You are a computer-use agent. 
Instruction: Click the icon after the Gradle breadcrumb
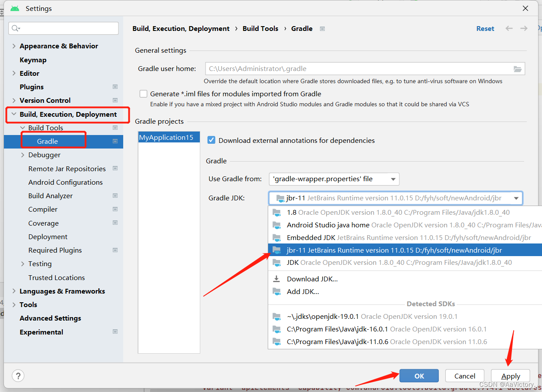(x=321, y=28)
